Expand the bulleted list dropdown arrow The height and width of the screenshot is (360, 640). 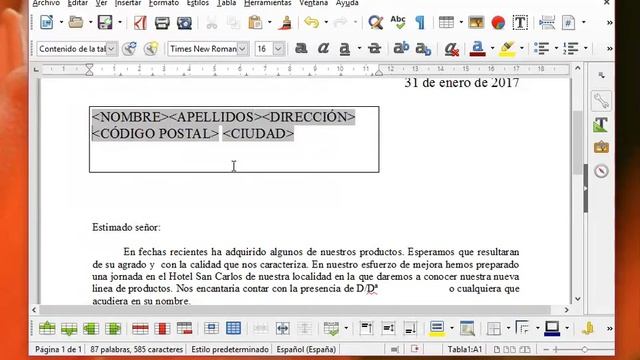click(556, 49)
